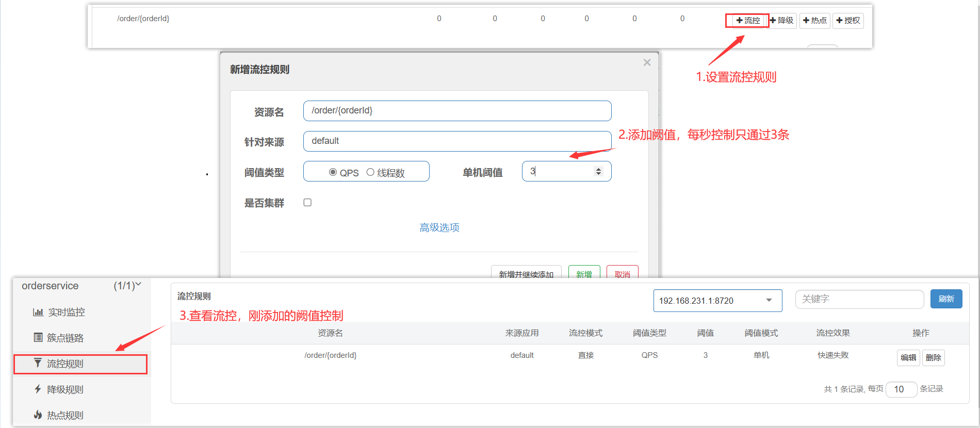Click the 资源名 column header
The height and width of the screenshot is (428, 980).
pos(331,333)
